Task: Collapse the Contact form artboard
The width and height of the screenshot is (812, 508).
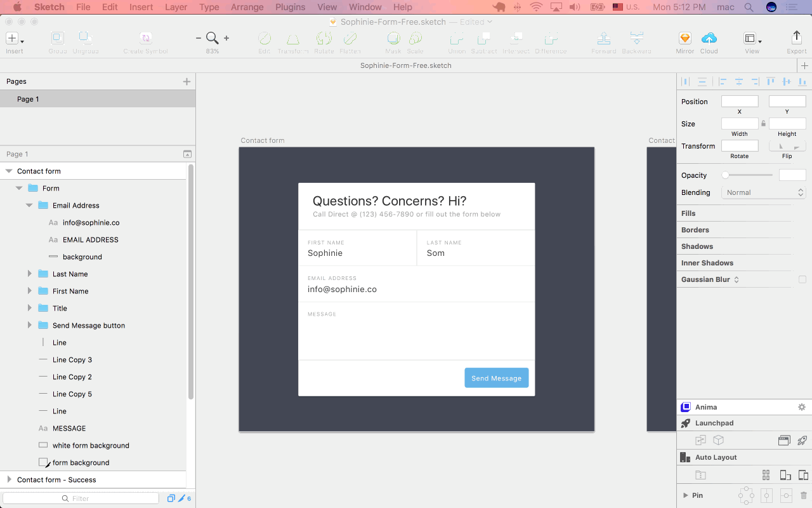Action: tap(9, 171)
